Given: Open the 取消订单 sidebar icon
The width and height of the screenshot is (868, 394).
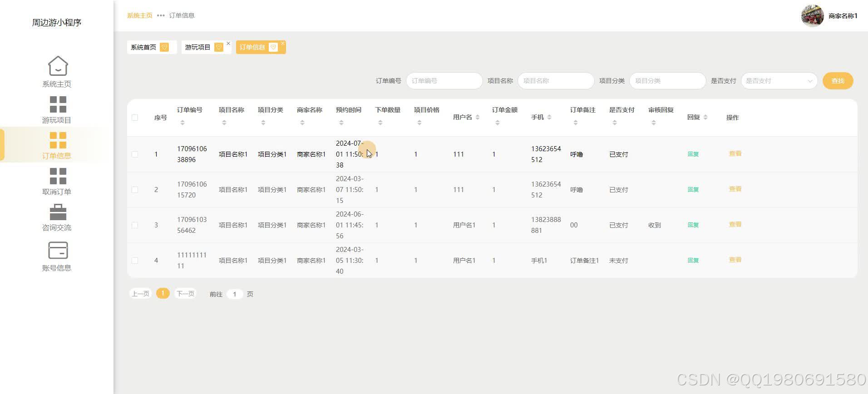Looking at the screenshot, I should pos(58,176).
